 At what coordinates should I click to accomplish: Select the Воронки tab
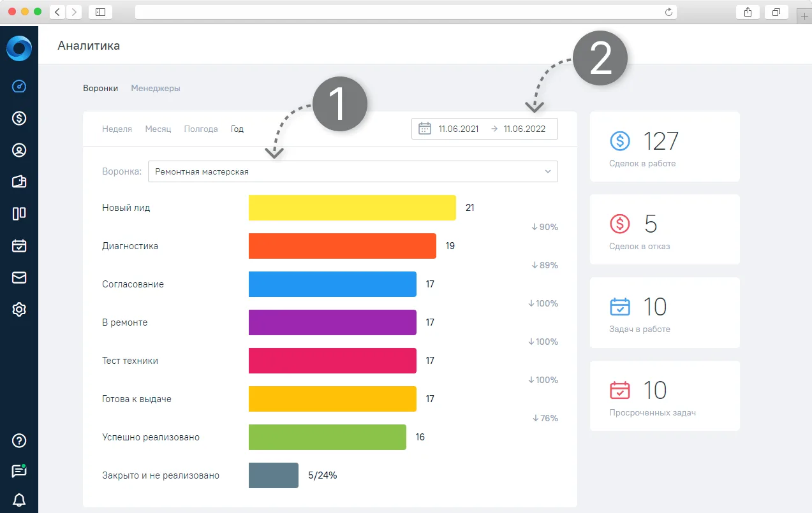[x=101, y=89]
